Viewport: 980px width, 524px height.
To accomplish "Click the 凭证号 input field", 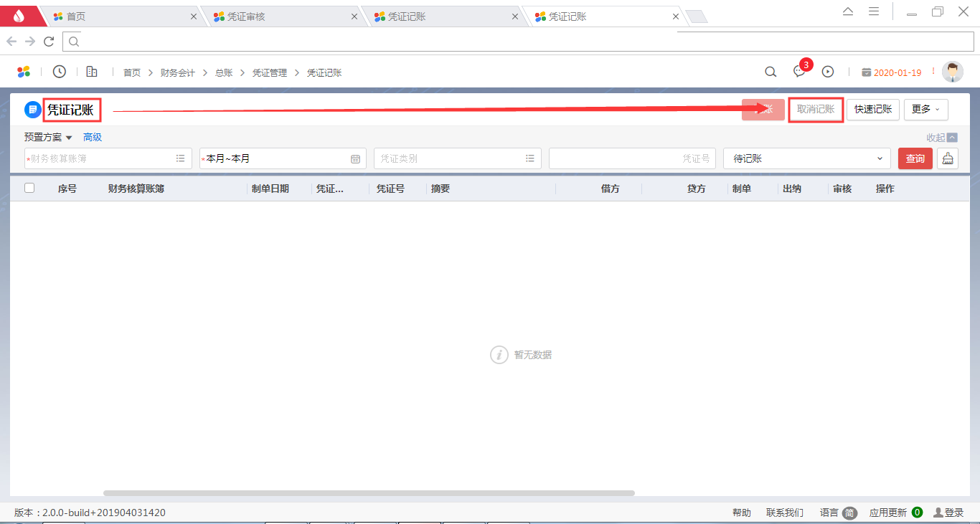I will (x=631, y=158).
